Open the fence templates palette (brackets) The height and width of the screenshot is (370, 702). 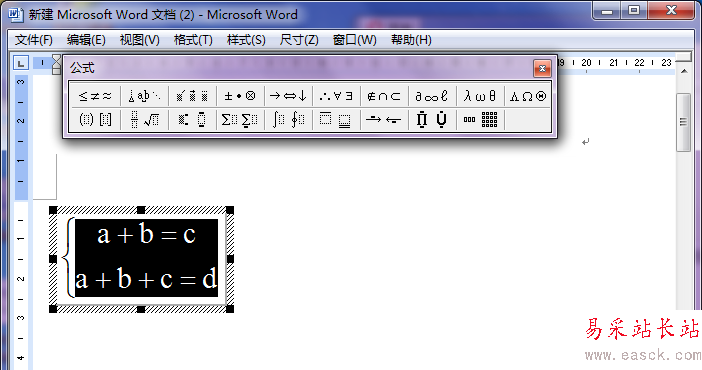(x=95, y=120)
